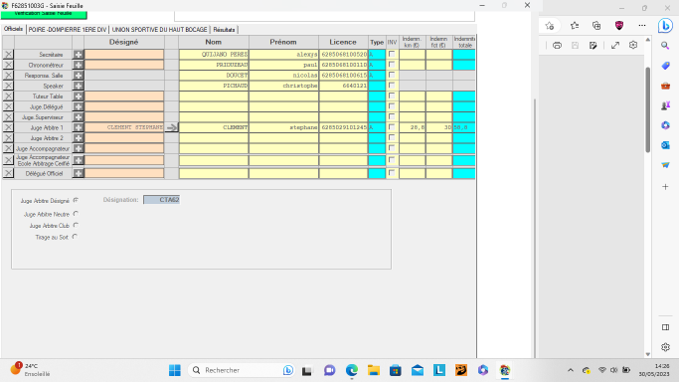This screenshot has width=679, height=382.
Task: Remove the Délégué Officiel row entry
Action: coord(8,173)
